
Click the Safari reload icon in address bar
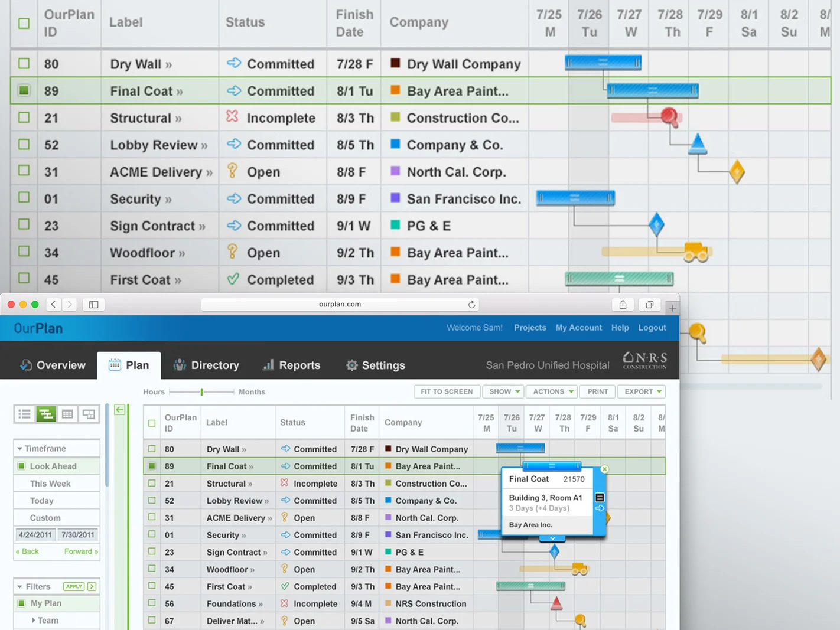click(x=471, y=305)
